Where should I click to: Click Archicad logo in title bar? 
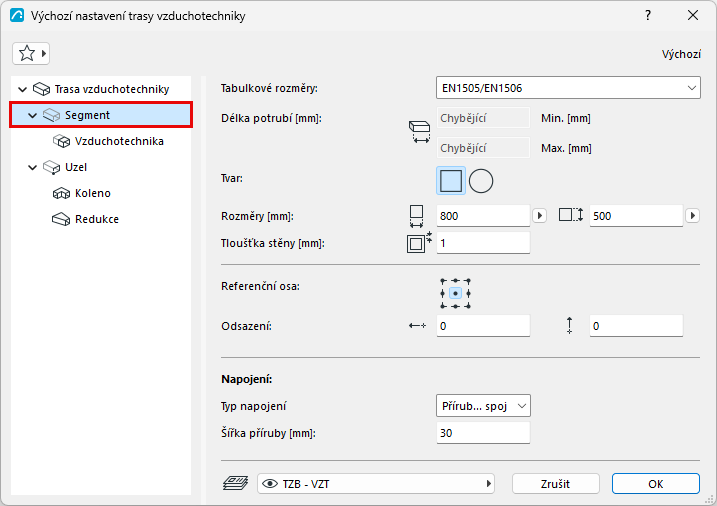pyautogui.click(x=17, y=16)
